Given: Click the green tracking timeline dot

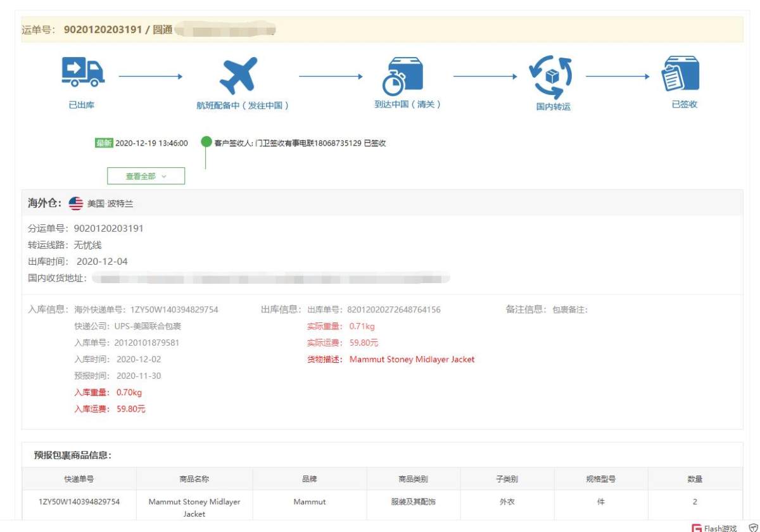Looking at the screenshot, I should (x=206, y=142).
